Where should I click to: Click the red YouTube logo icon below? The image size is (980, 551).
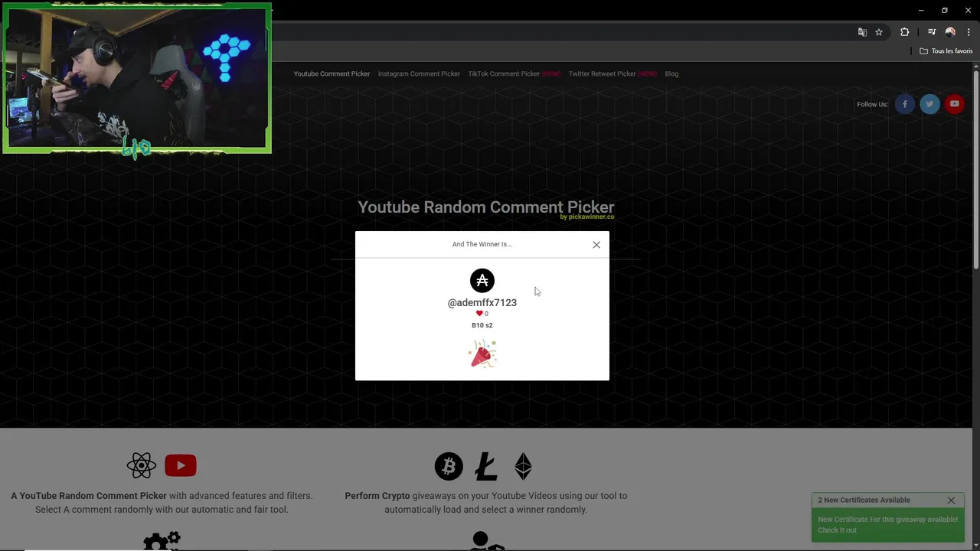(181, 465)
